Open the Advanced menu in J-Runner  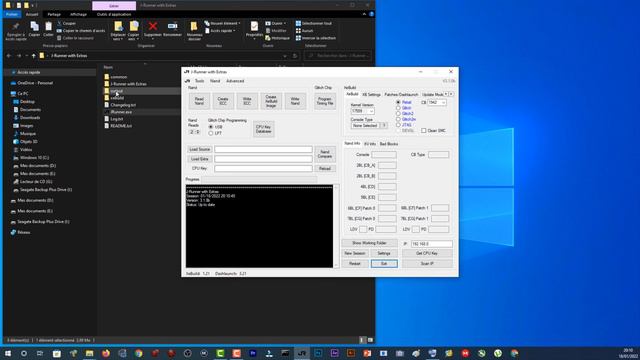[235, 81]
